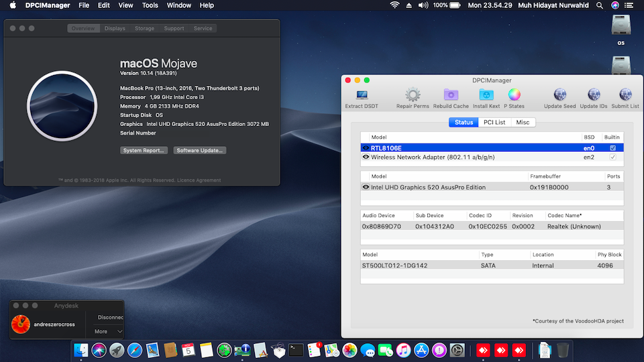Open Storage tab in About This Mac

click(x=145, y=28)
